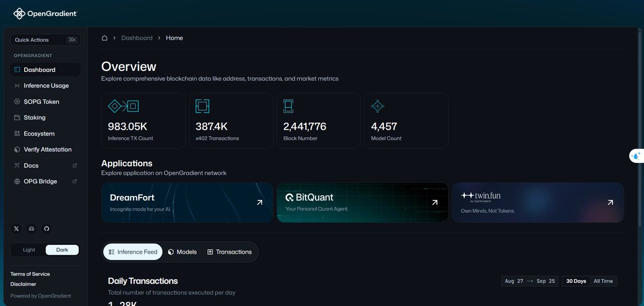Click the floating water-drop widget at right edge
The width and height of the screenshot is (644, 306).
pyautogui.click(x=636, y=156)
